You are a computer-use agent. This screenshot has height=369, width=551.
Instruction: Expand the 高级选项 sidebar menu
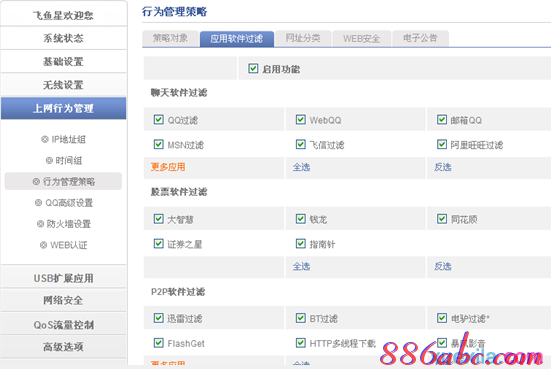point(63,347)
